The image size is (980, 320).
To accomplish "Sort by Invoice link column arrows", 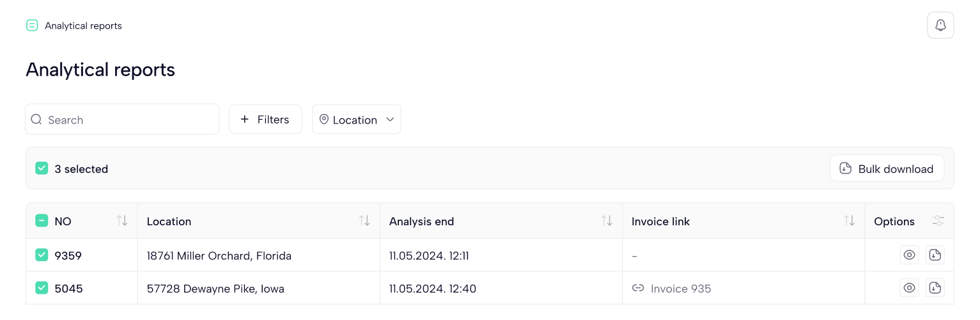I will (x=849, y=221).
